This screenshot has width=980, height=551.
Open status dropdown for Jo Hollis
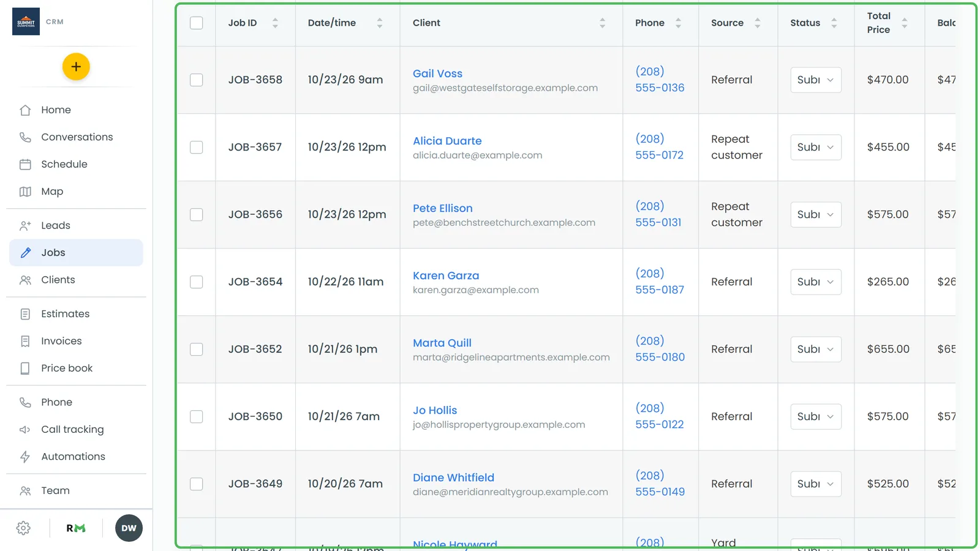816,417
